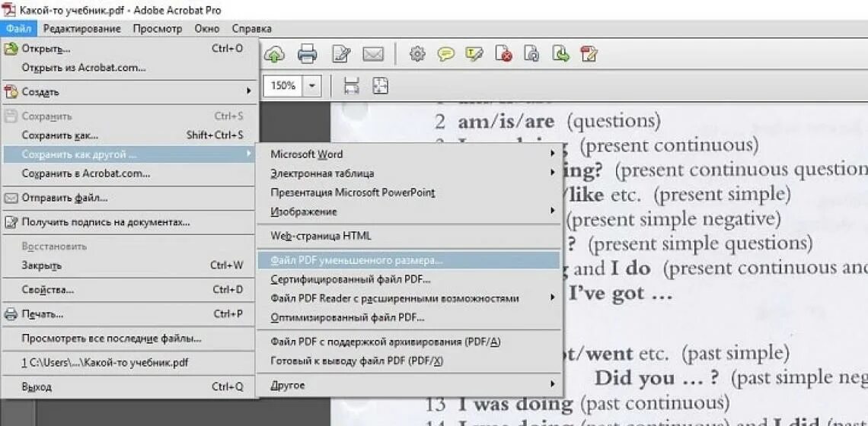The width and height of the screenshot is (868, 426).
Task: Choose Готовый к выводу файл PDF (PDF/X)
Action: point(409,361)
